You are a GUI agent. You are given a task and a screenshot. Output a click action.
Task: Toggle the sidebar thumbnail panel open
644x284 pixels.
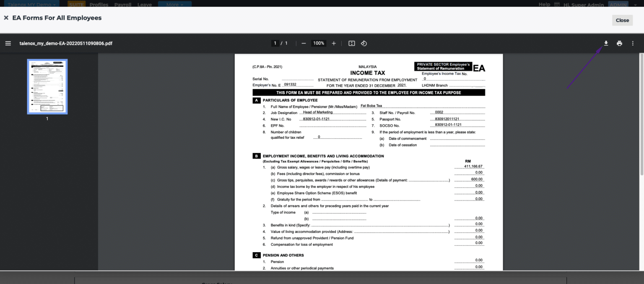point(8,43)
